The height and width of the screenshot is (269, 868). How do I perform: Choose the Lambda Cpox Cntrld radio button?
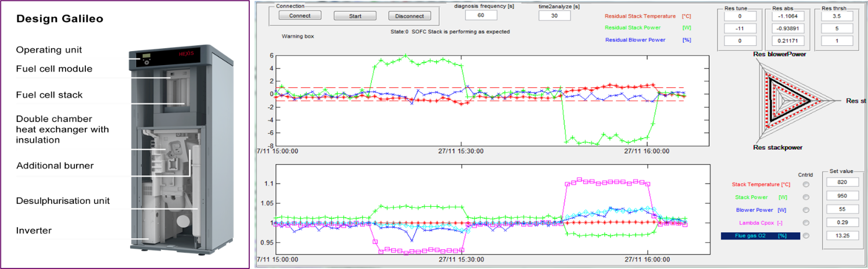[x=805, y=223]
